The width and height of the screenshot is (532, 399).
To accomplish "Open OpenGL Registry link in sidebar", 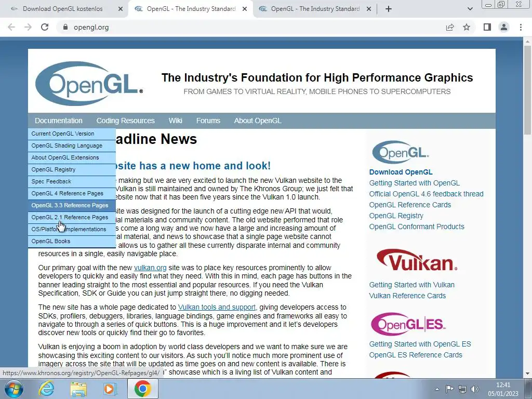I will tap(396, 216).
